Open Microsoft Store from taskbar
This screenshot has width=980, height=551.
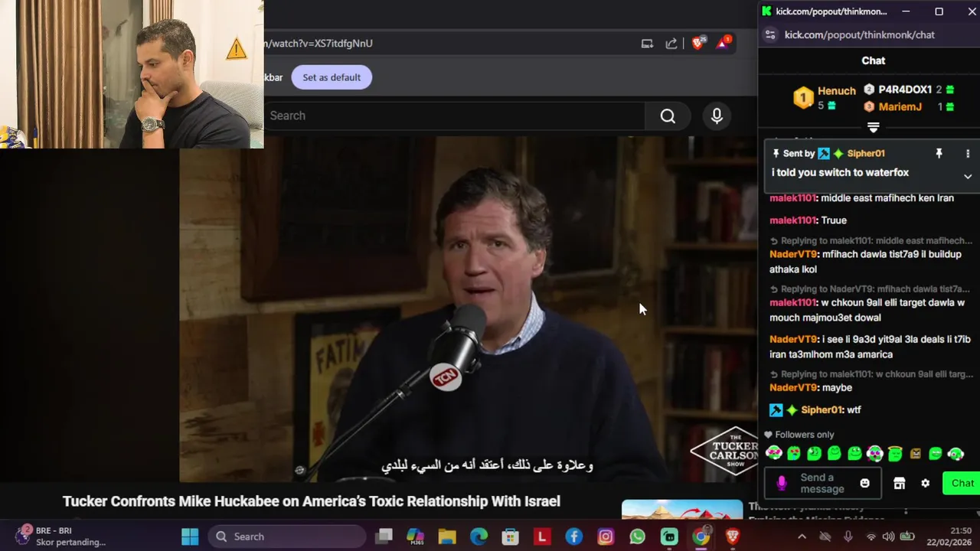pos(511,536)
